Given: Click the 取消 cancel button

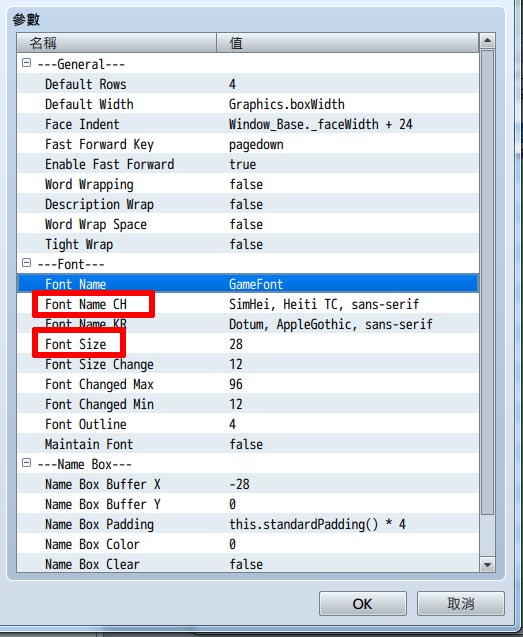Looking at the screenshot, I should [x=461, y=604].
